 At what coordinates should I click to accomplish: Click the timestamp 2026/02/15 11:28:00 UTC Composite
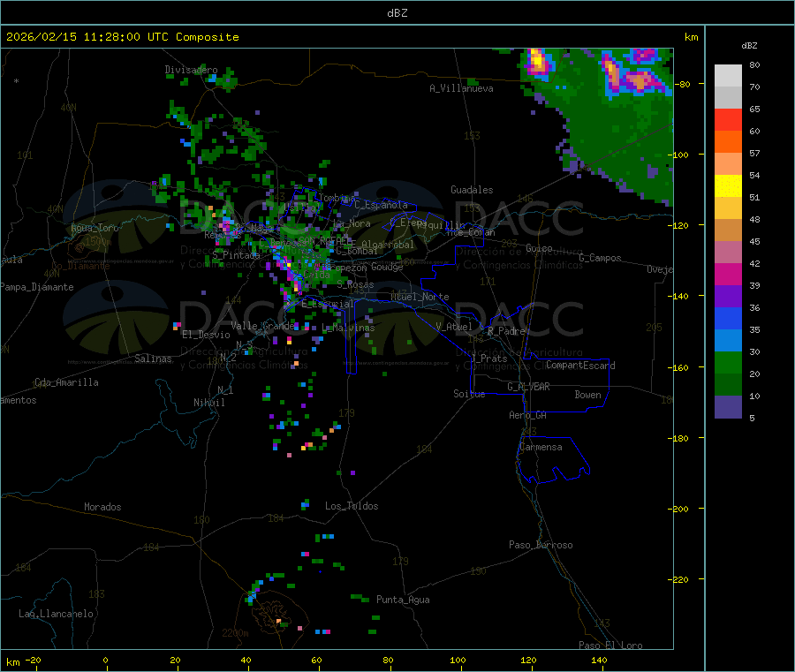pos(123,37)
